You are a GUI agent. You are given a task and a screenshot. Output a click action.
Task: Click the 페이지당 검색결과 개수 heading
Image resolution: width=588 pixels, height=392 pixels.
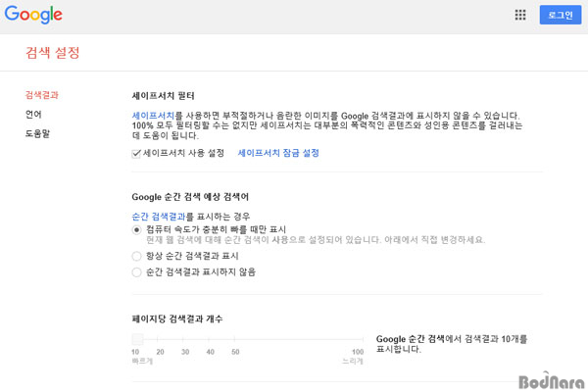[177, 318]
